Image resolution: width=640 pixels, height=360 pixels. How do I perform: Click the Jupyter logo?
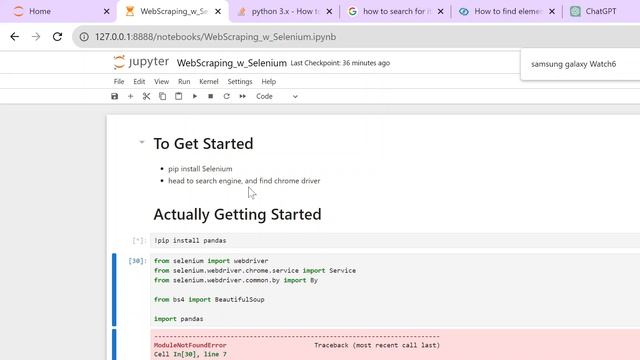[141, 62]
